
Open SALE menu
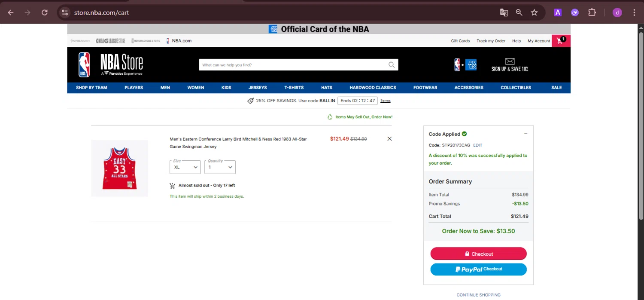point(556,88)
